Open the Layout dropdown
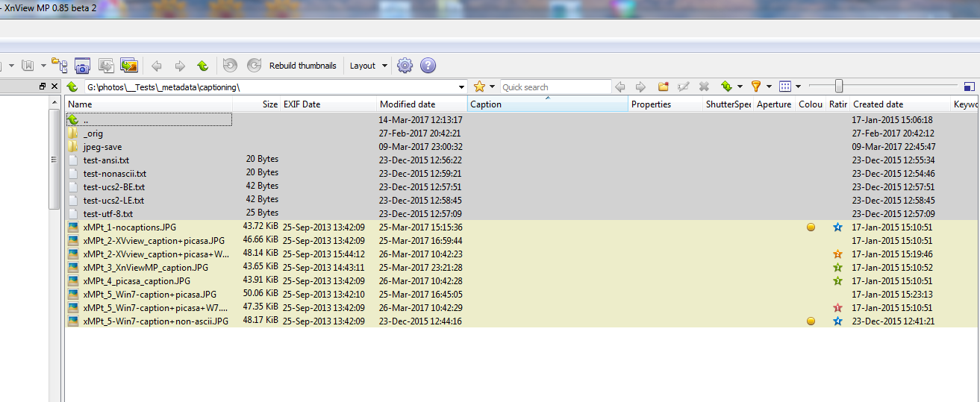 pyautogui.click(x=369, y=66)
